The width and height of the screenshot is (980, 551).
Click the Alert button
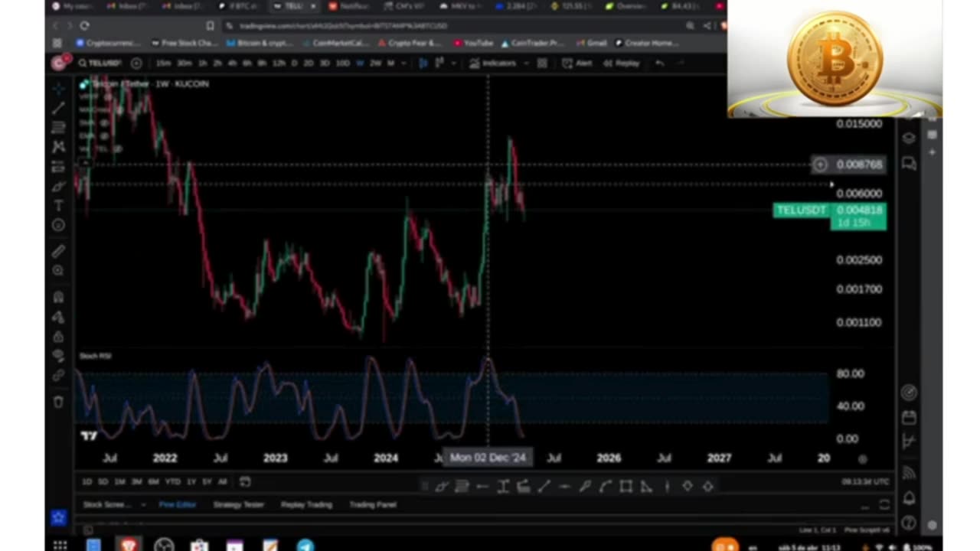click(x=577, y=63)
